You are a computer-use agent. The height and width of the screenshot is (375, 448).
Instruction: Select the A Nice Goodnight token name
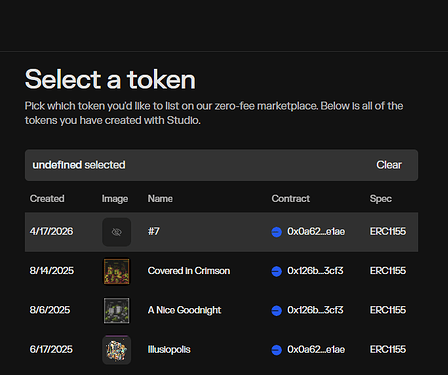[184, 310]
